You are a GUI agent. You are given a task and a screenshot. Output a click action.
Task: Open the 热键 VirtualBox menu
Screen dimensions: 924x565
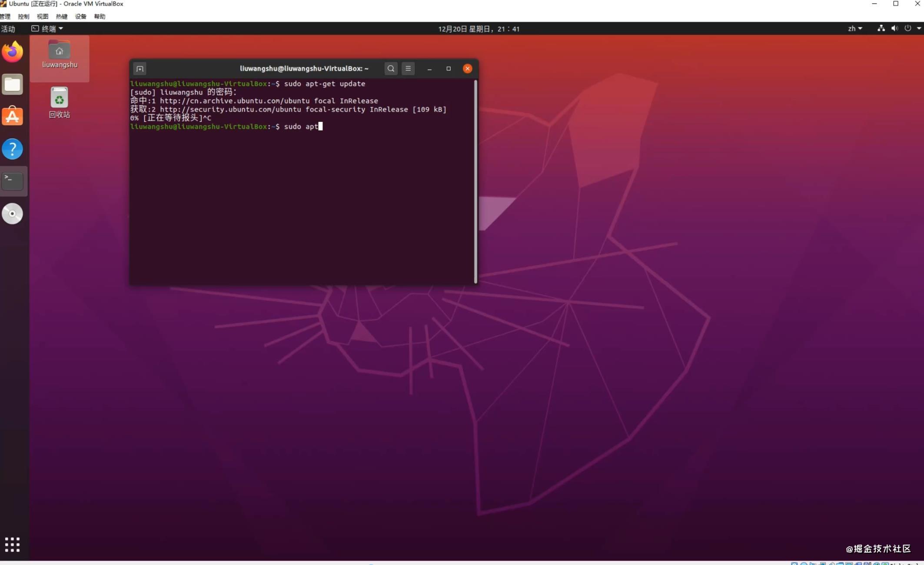pyautogui.click(x=62, y=17)
